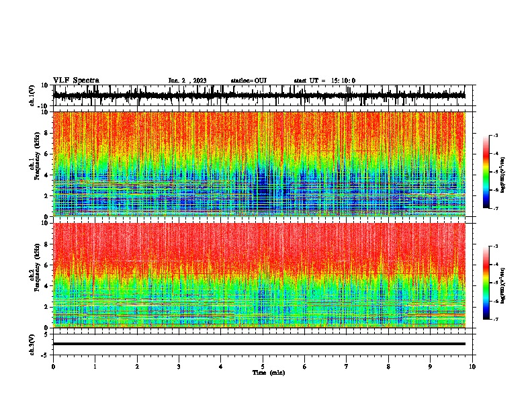Click the "ch.3(V)" axis label

32,345
